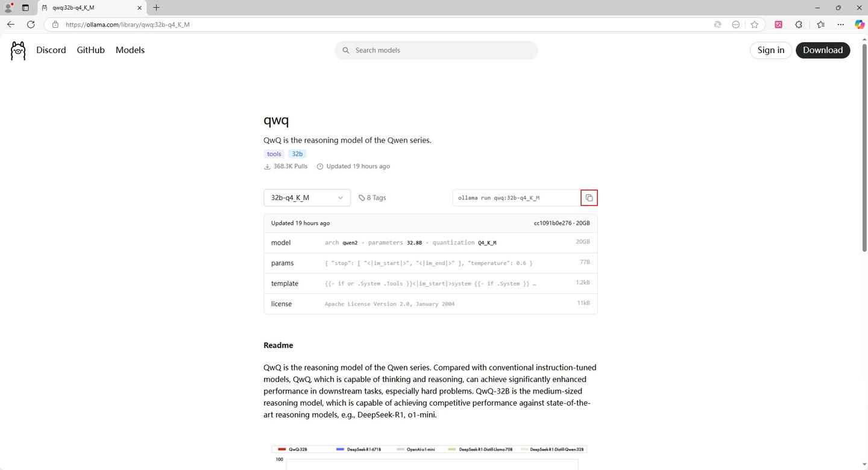Click the Sign in button
The image size is (868, 470).
[x=770, y=50]
